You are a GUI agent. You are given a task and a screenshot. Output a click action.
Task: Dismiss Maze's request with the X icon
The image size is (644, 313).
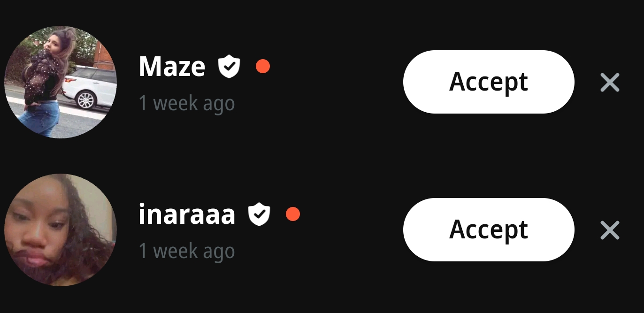pyautogui.click(x=610, y=82)
